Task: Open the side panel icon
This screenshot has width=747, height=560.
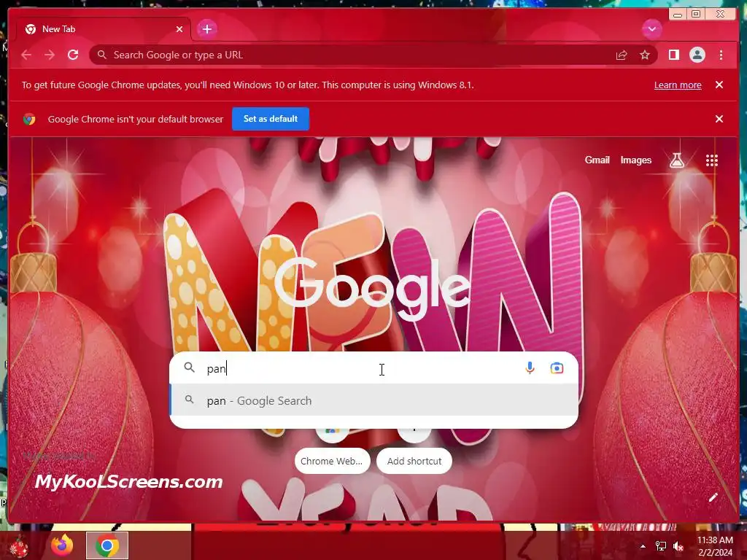Action: 673,55
